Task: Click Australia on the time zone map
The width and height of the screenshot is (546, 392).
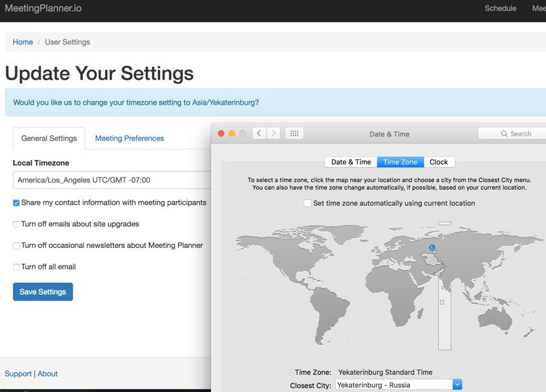Action: pos(495,318)
